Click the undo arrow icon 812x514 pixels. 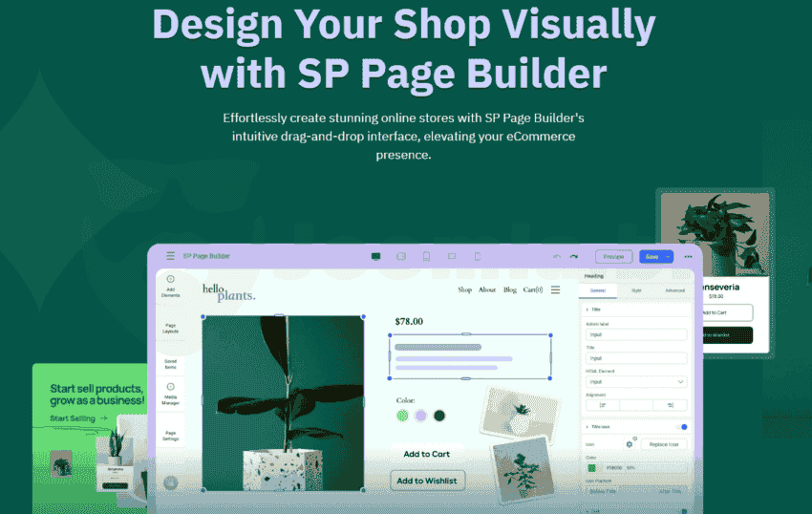pos(557,256)
